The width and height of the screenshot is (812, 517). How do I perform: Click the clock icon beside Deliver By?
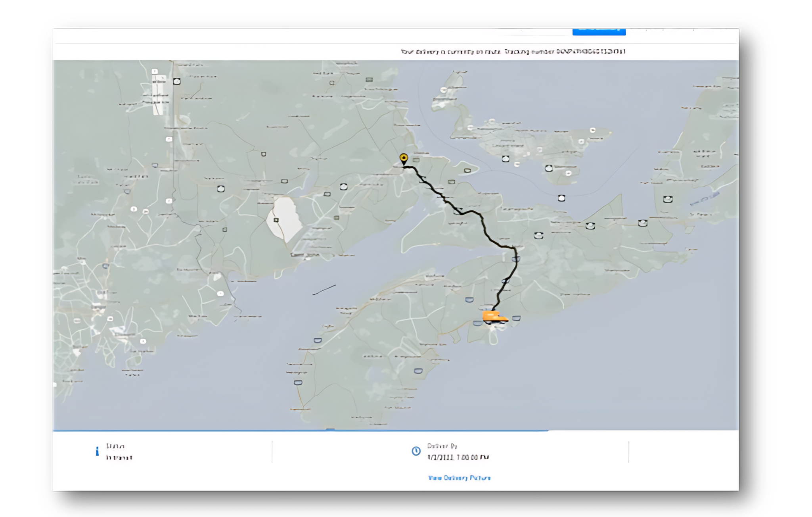[x=416, y=451]
